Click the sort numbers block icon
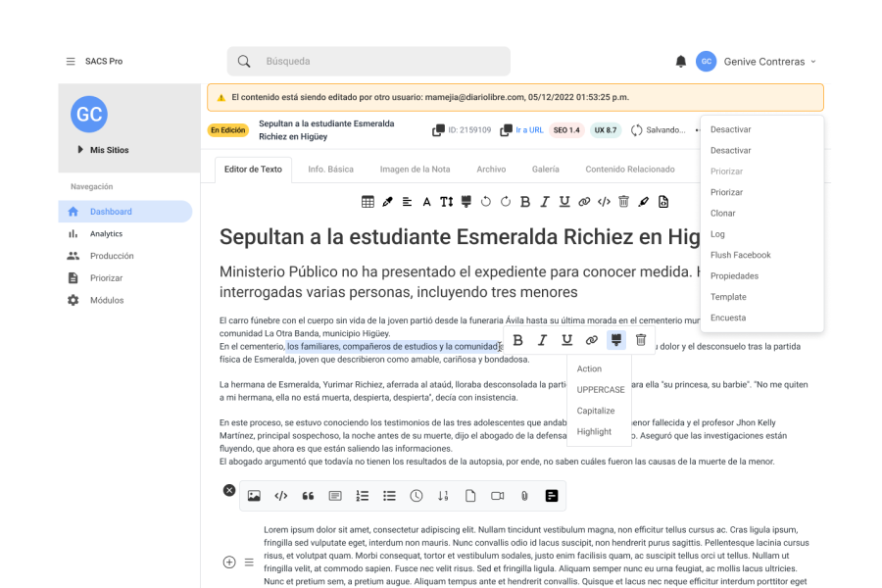The width and height of the screenshot is (882, 588). (443, 496)
